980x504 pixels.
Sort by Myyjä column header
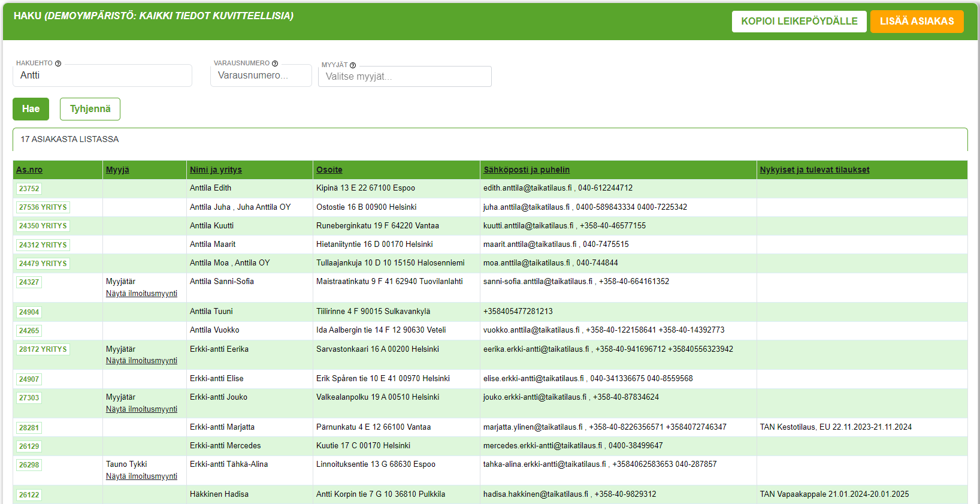coord(117,170)
